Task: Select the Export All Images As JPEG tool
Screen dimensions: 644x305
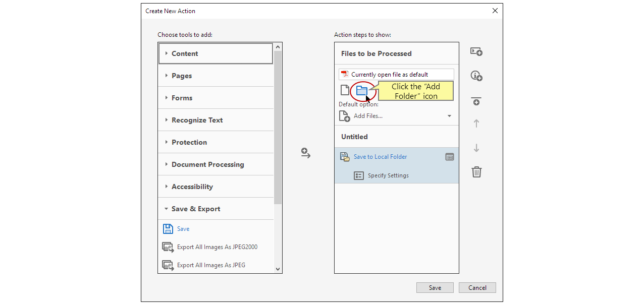Action: click(211, 265)
